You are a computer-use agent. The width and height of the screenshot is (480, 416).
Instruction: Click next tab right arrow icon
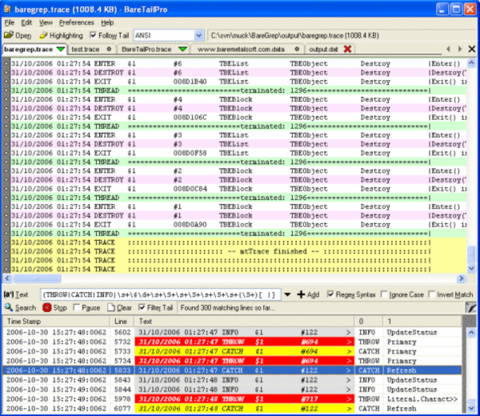point(460,49)
